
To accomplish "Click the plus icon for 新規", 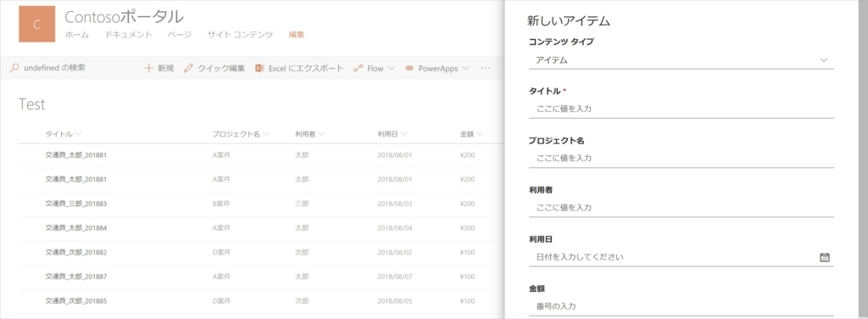I will tap(148, 68).
